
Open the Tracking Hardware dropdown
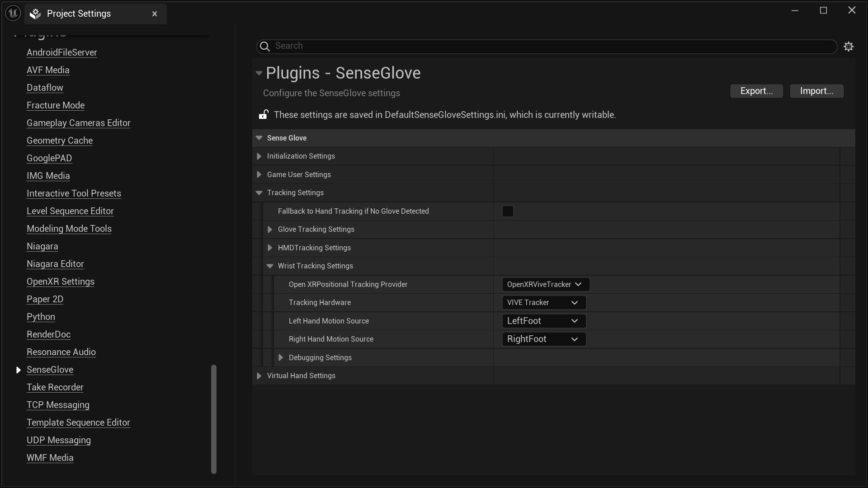click(x=543, y=302)
